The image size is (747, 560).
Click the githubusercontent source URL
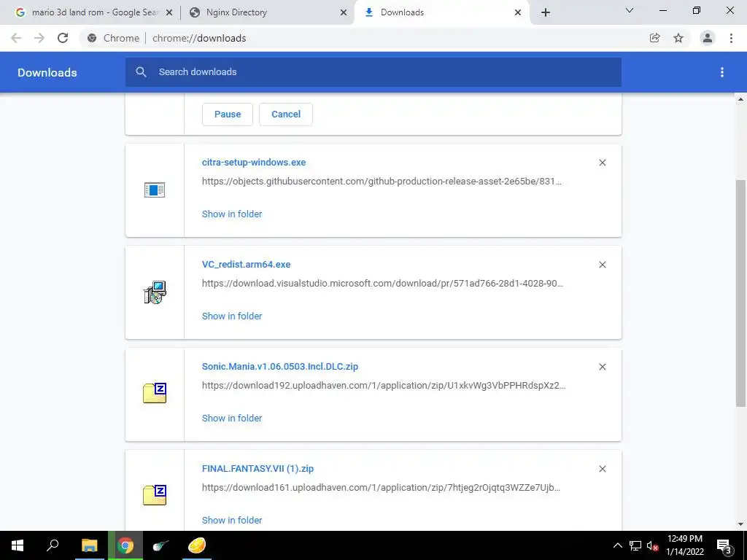(x=382, y=182)
